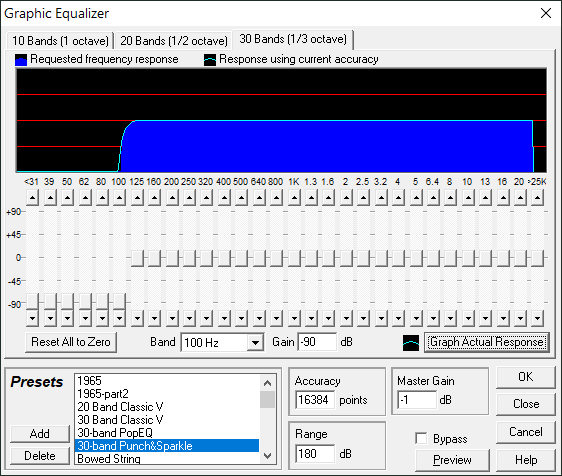The width and height of the screenshot is (562, 476).
Task: Select the 30 Band Classic V preset
Action: pyautogui.click(x=167, y=420)
